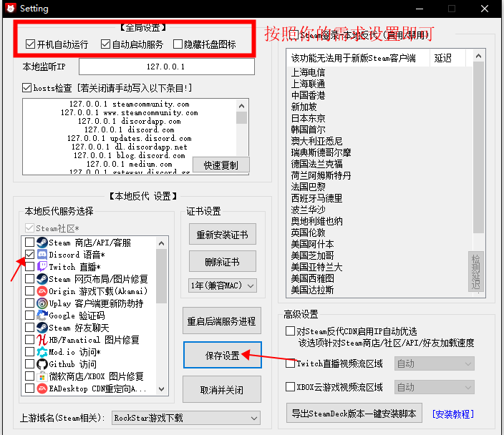Click the 本地监听IP input field
504x435 pixels.
tap(167, 67)
